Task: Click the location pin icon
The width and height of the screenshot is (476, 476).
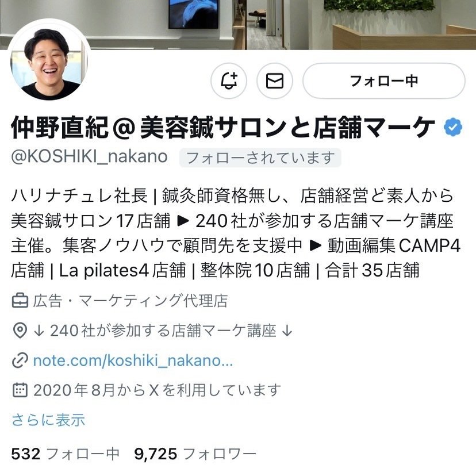Action: tap(20, 331)
